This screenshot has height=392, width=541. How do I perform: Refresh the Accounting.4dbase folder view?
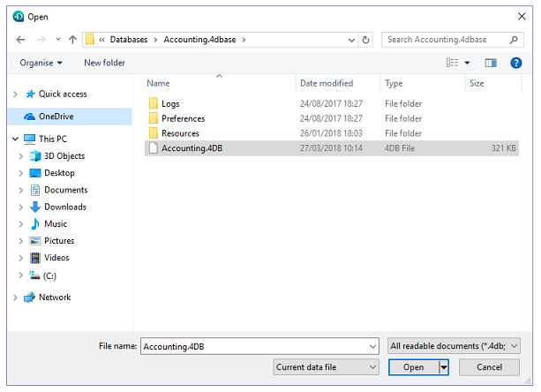(x=365, y=40)
